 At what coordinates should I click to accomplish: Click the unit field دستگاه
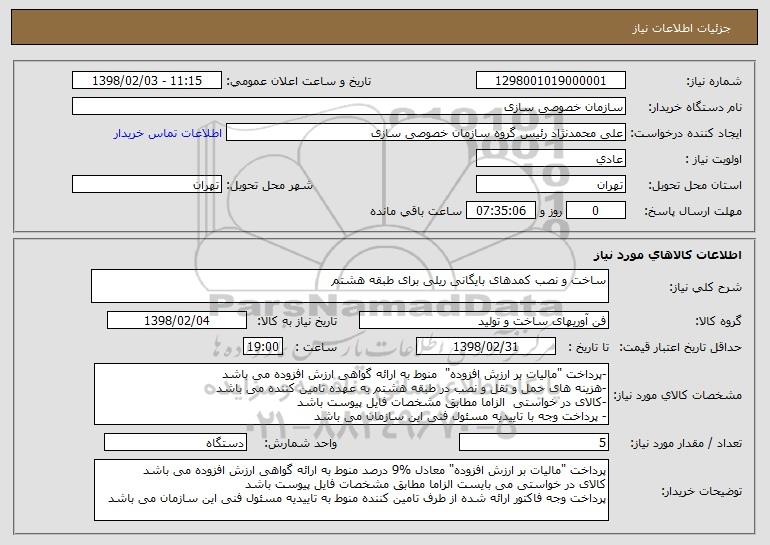click(x=175, y=442)
